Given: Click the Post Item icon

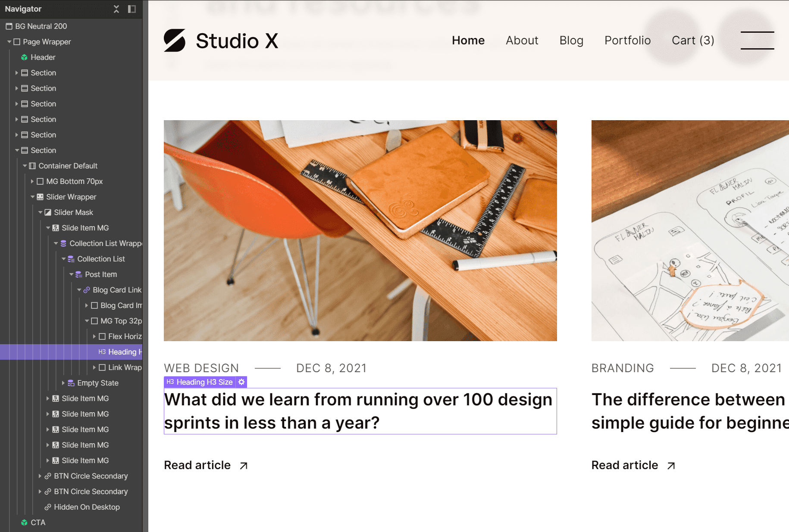Looking at the screenshot, I should 79,274.
